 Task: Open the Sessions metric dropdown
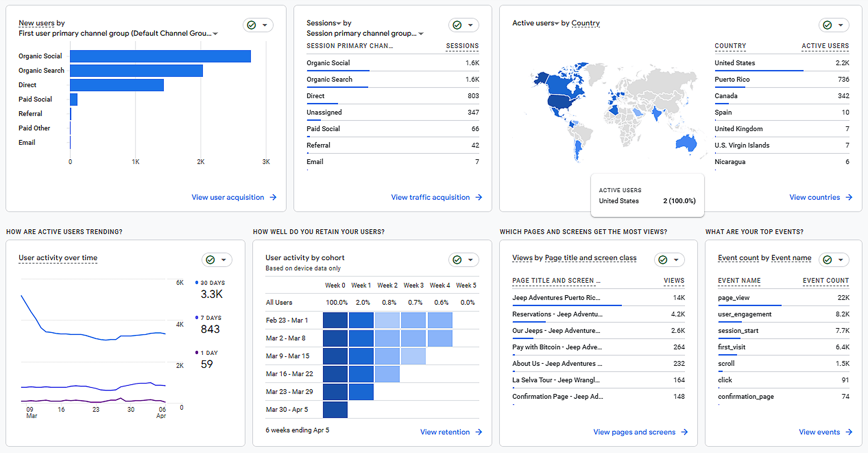(x=338, y=23)
